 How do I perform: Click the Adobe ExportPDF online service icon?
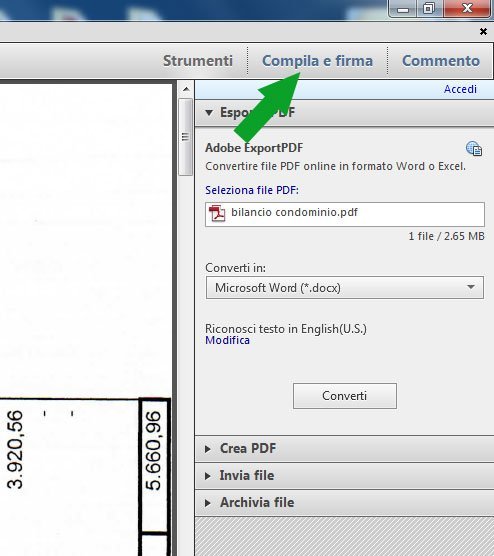coord(474,148)
